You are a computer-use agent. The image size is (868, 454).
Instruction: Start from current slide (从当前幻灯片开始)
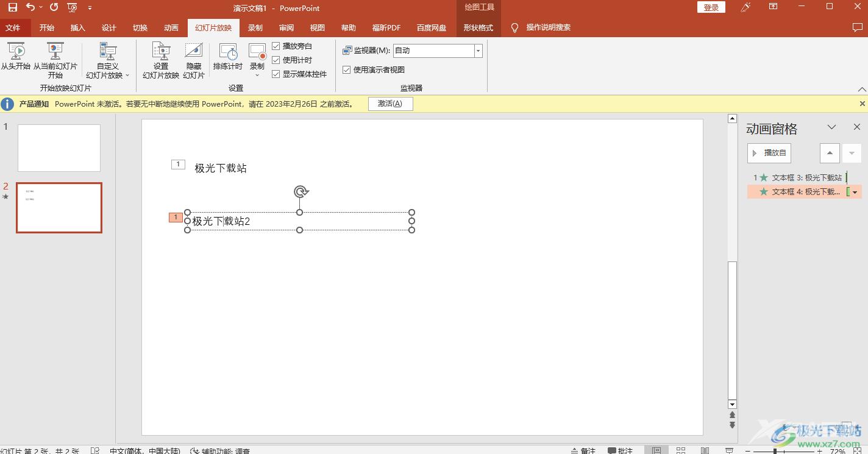[55, 61]
